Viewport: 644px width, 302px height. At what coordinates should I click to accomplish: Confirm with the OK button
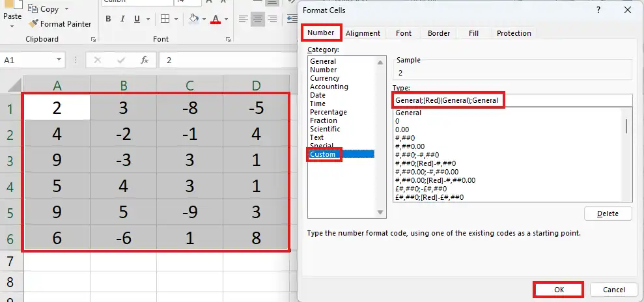point(559,290)
